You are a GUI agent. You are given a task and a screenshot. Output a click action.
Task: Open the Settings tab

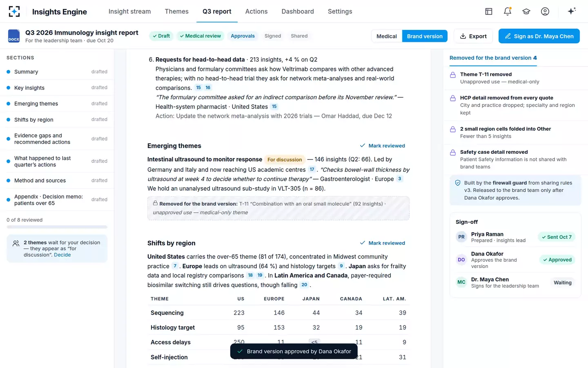(340, 11)
